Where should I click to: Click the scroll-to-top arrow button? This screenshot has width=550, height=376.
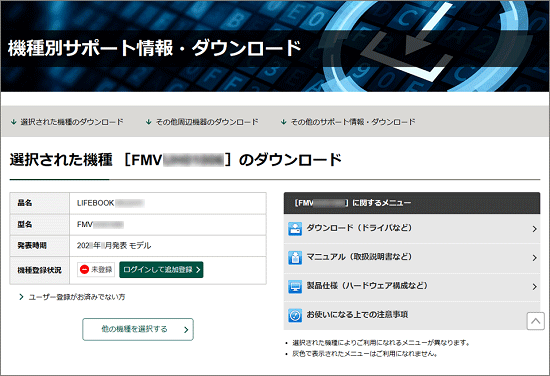tap(535, 321)
